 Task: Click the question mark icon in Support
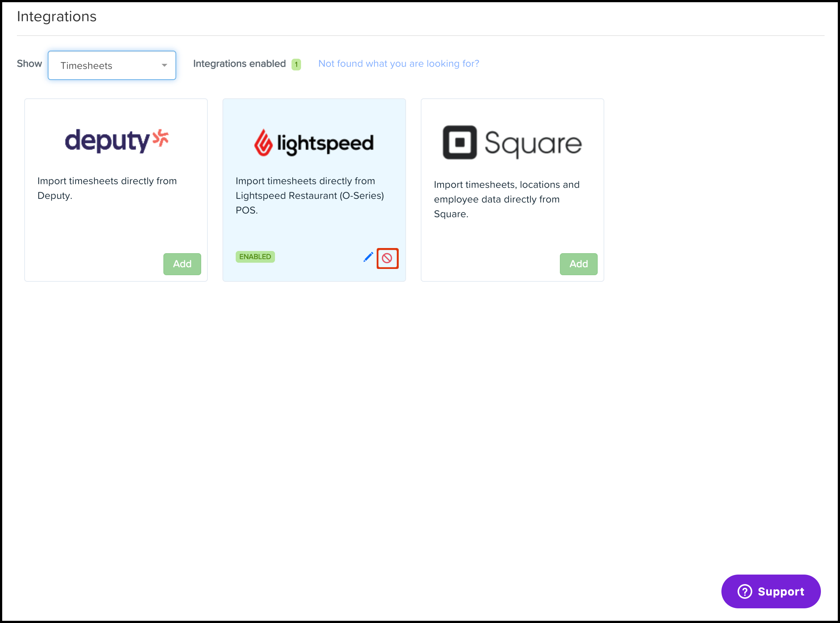click(745, 591)
